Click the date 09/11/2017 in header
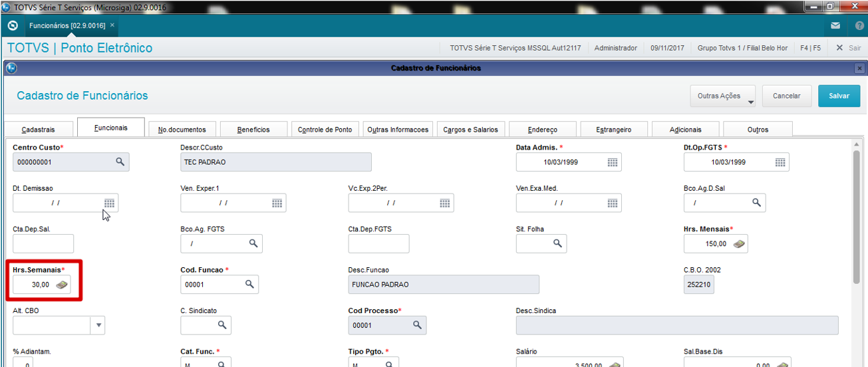Screen dimensions: 868x367 (668, 48)
